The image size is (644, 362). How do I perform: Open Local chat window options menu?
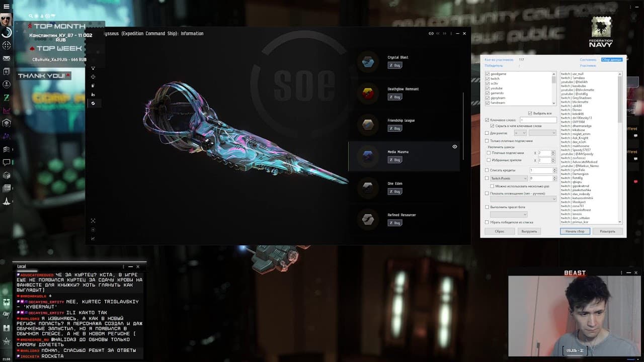(123, 266)
